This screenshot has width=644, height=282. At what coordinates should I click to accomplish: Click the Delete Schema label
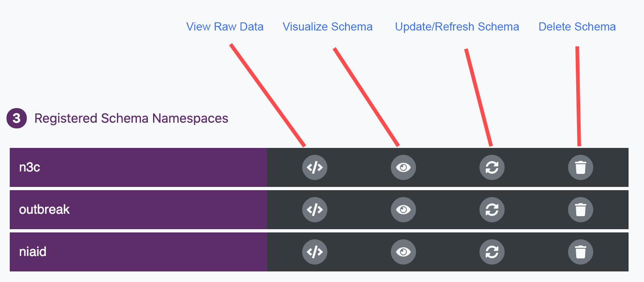tap(577, 27)
